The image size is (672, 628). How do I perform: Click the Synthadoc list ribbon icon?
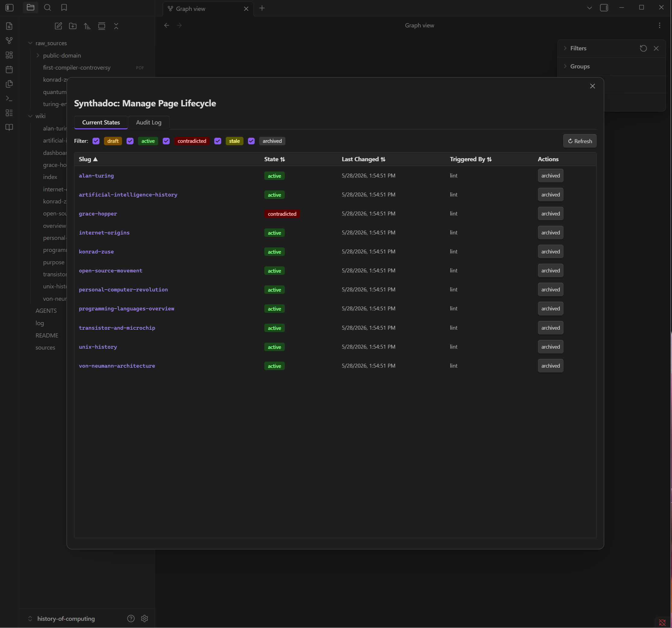(9, 113)
